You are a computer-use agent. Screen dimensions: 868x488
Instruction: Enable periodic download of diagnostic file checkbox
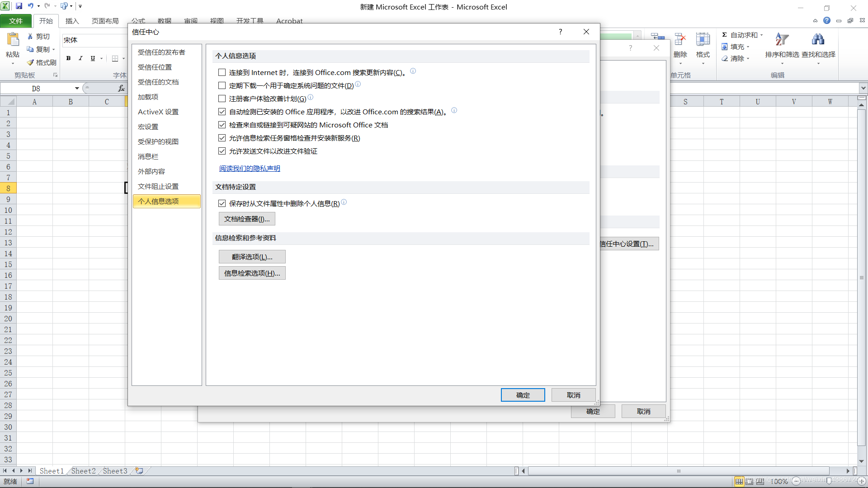222,85
